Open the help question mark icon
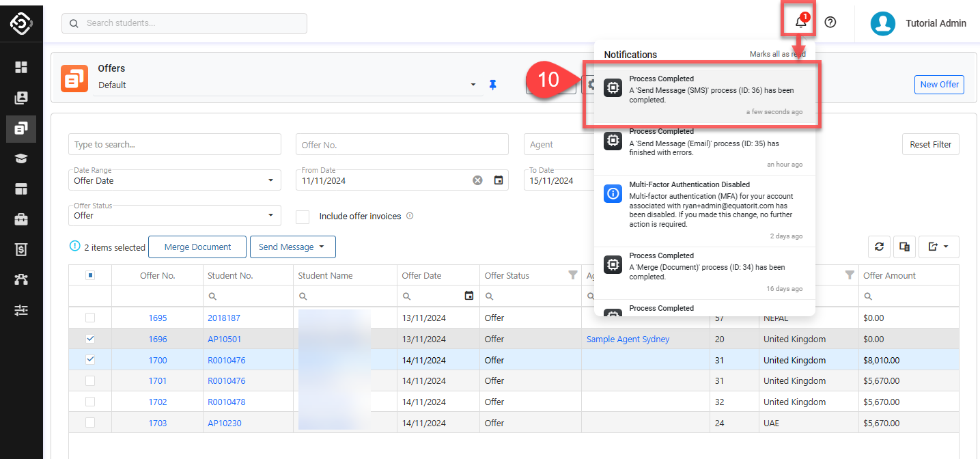 [830, 23]
